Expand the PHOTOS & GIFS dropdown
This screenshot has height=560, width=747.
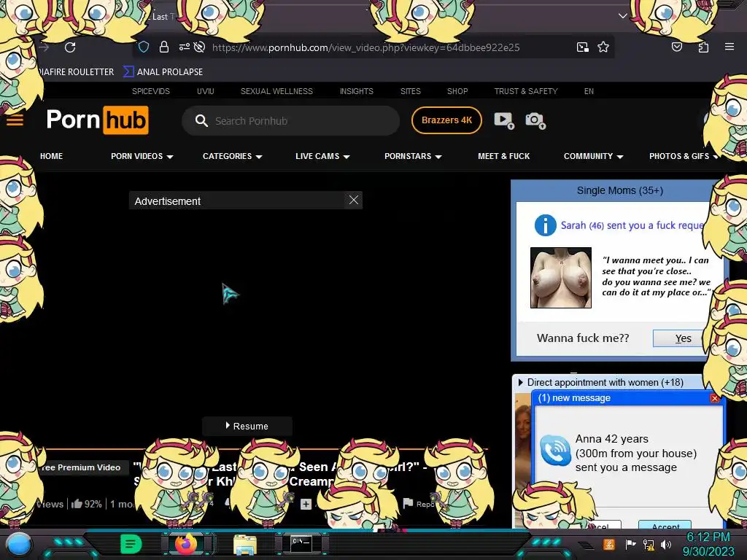[683, 156]
